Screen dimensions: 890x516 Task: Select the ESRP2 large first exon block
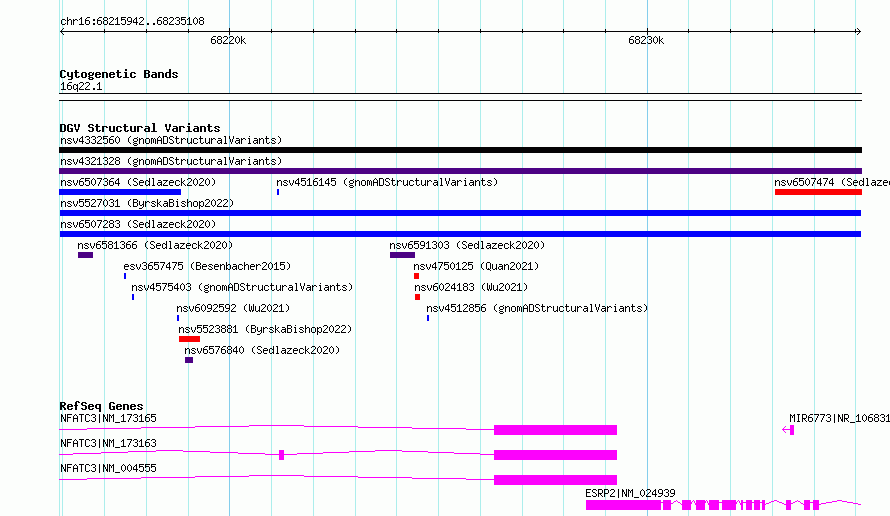tap(623, 505)
